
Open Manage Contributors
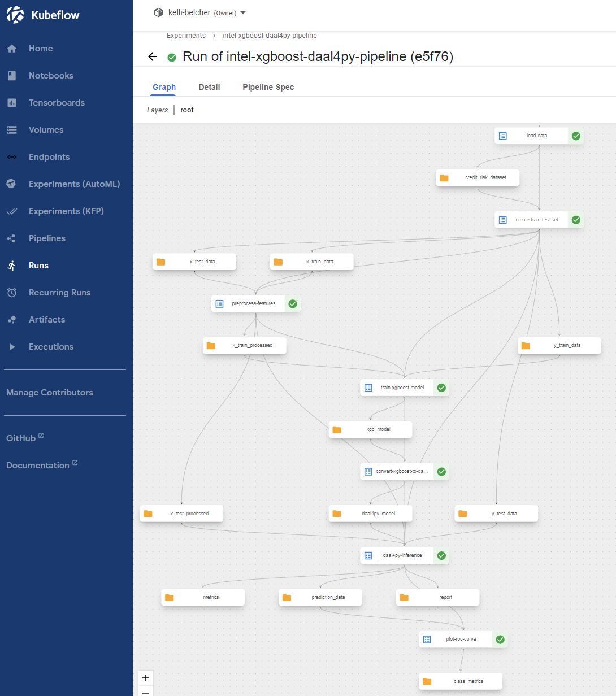[50, 393]
